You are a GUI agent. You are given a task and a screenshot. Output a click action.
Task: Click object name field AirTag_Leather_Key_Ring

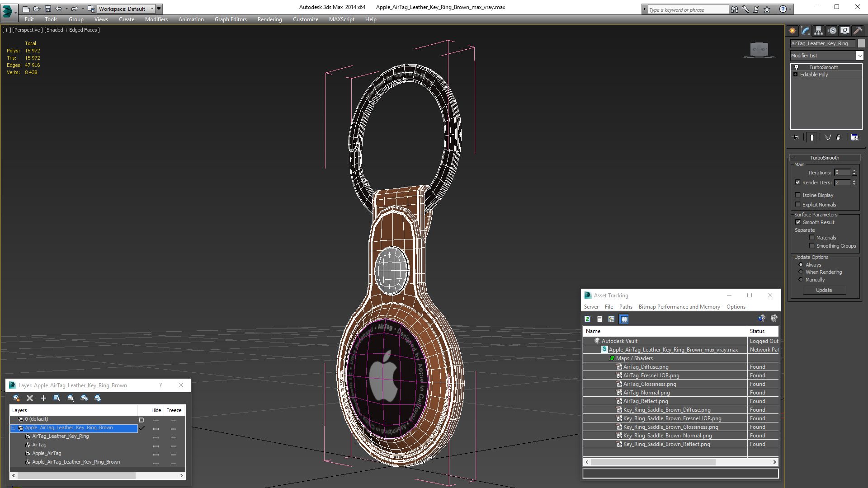point(822,43)
